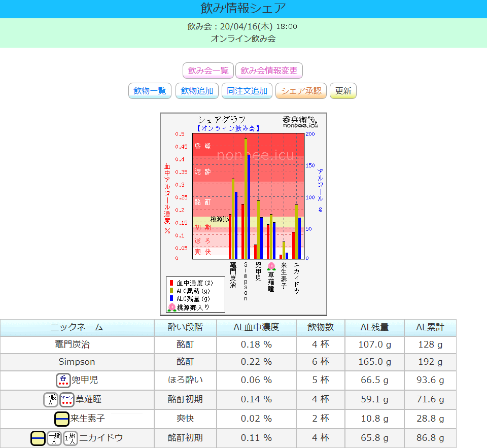Click the nonbee.icu logo in graph corner
The width and height of the screenshot is (487, 448).
pyautogui.click(x=299, y=121)
